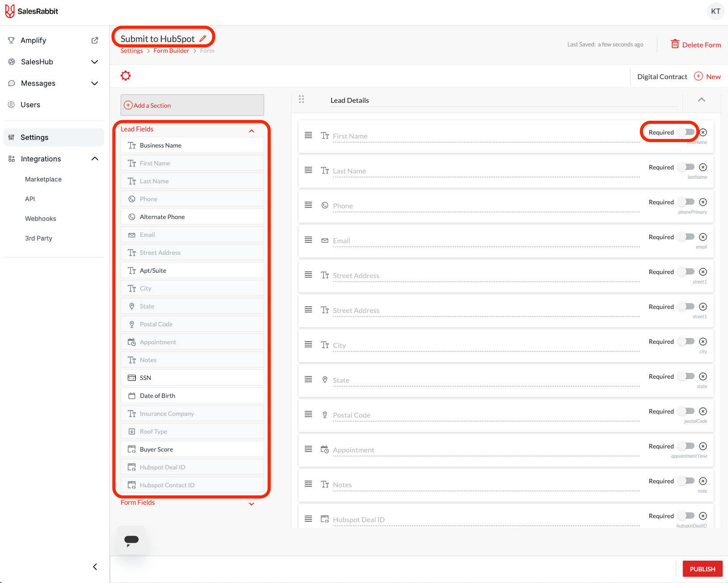Click the plus icon in Add a Section
Screen dimensions: 728x583
click(128, 105)
